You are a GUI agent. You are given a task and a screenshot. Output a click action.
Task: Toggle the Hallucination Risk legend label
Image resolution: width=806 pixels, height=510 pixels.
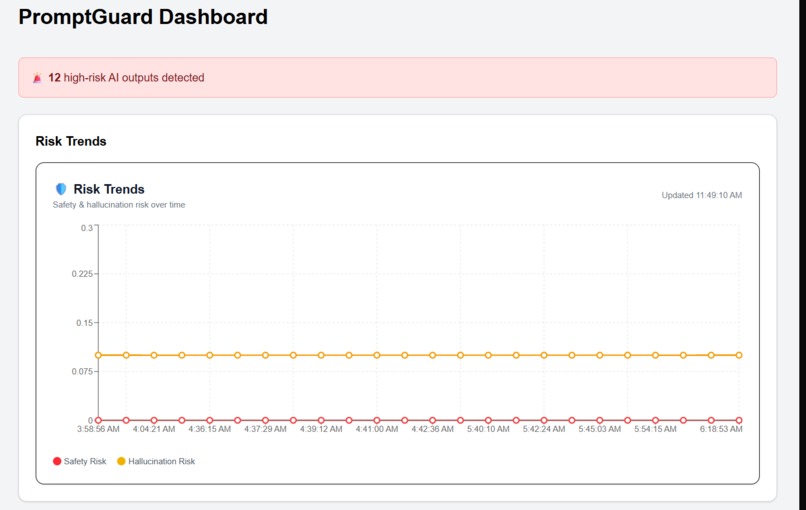161,461
